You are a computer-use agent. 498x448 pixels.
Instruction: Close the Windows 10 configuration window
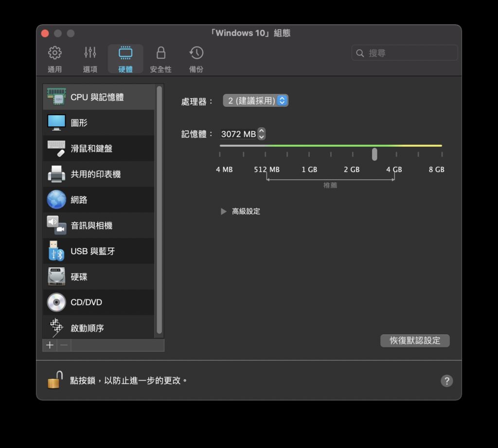[x=45, y=34]
